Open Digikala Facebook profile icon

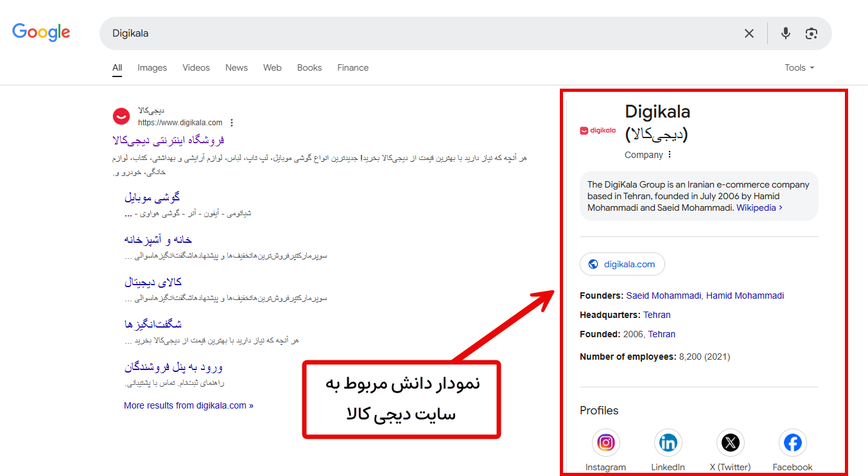(x=792, y=443)
